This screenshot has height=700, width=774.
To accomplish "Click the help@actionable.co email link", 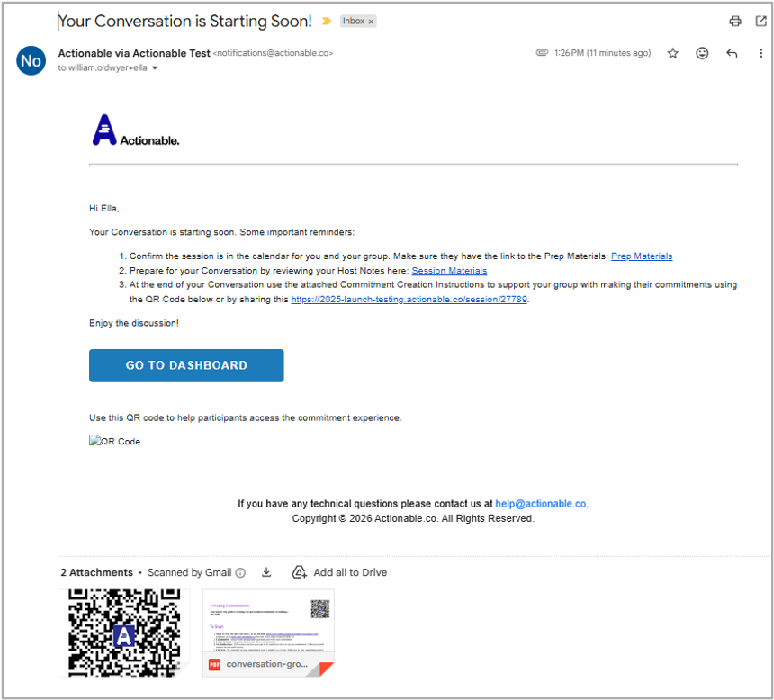I will coord(541,504).
